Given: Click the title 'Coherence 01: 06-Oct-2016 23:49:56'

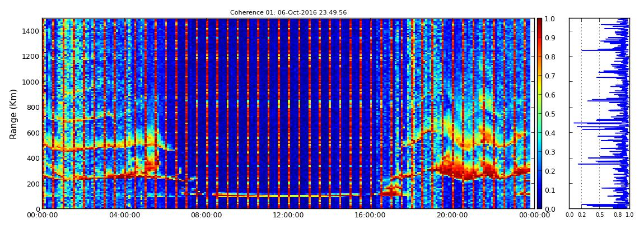Looking at the screenshot, I should [288, 12].
